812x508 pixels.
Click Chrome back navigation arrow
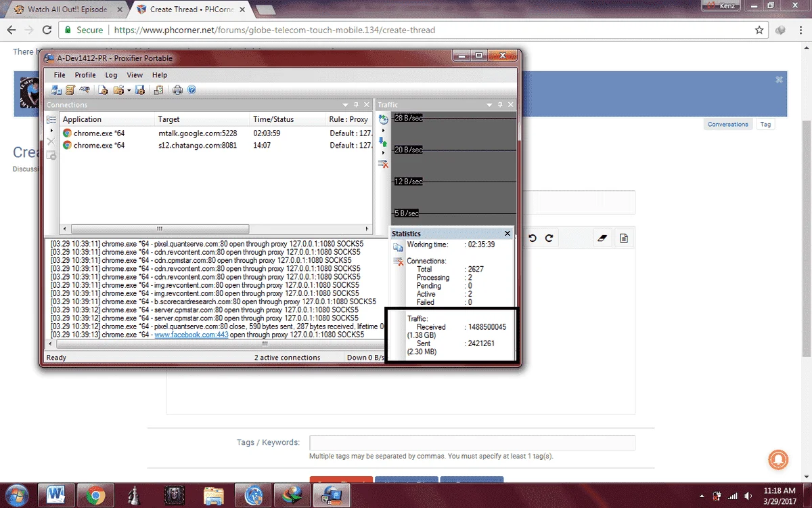click(12, 30)
